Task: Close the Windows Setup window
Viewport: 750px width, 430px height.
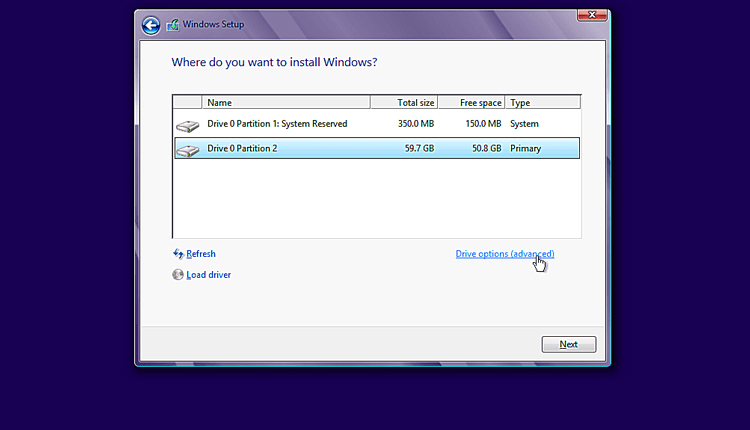Action: coord(592,15)
